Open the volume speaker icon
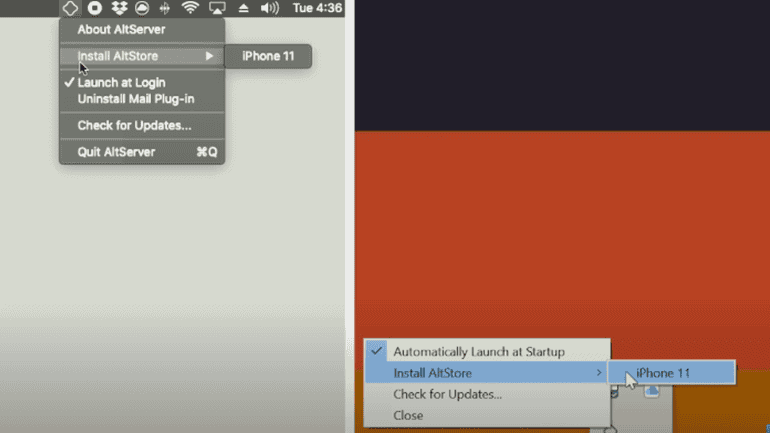 (x=269, y=8)
